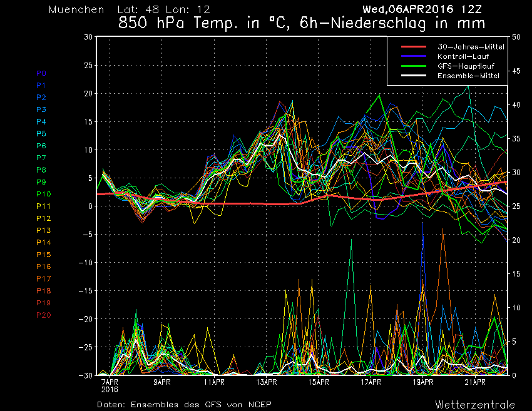Click the 40 precipitation axis label
The height and width of the screenshot is (411, 532).
(516, 105)
